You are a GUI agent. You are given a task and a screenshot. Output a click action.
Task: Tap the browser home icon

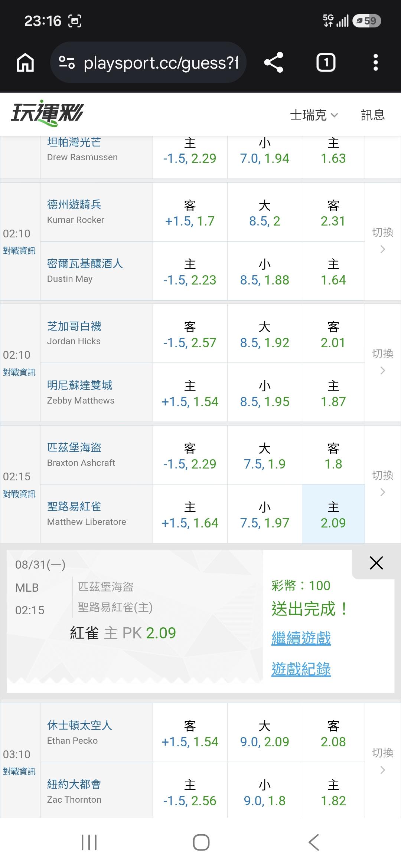(x=25, y=62)
